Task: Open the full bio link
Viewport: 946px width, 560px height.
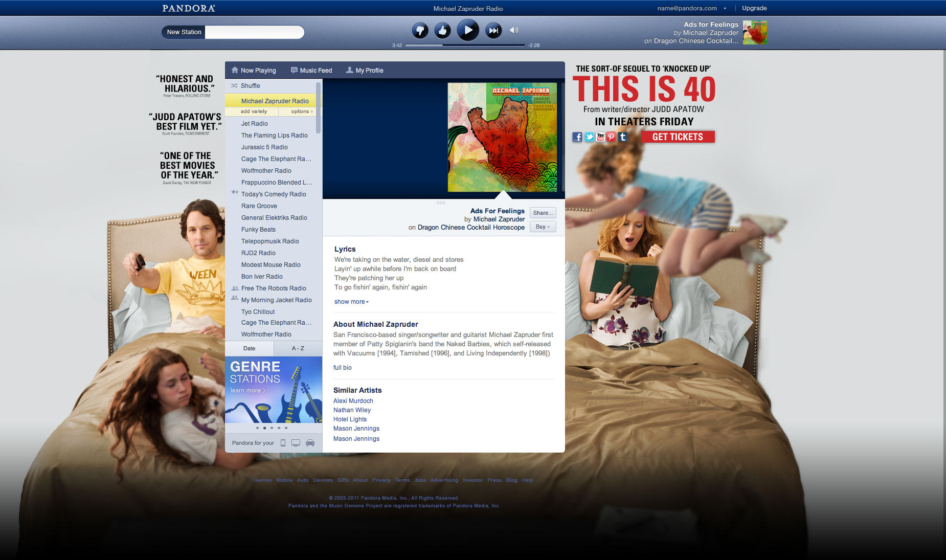Action: [343, 368]
